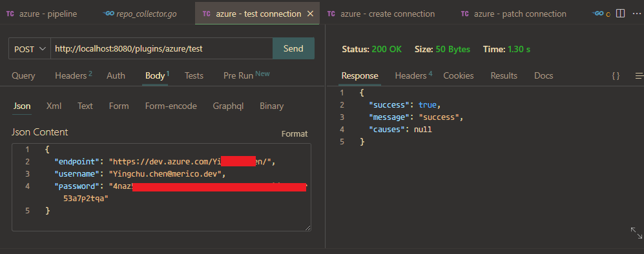644x254 pixels.
Task: Select Text body type
Action: tap(85, 106)
